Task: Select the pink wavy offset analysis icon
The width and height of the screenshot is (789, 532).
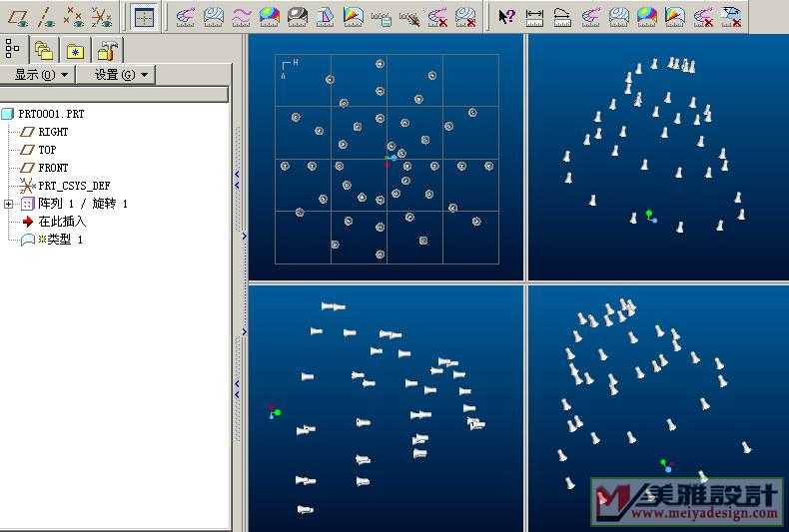Action: point(242,17)
